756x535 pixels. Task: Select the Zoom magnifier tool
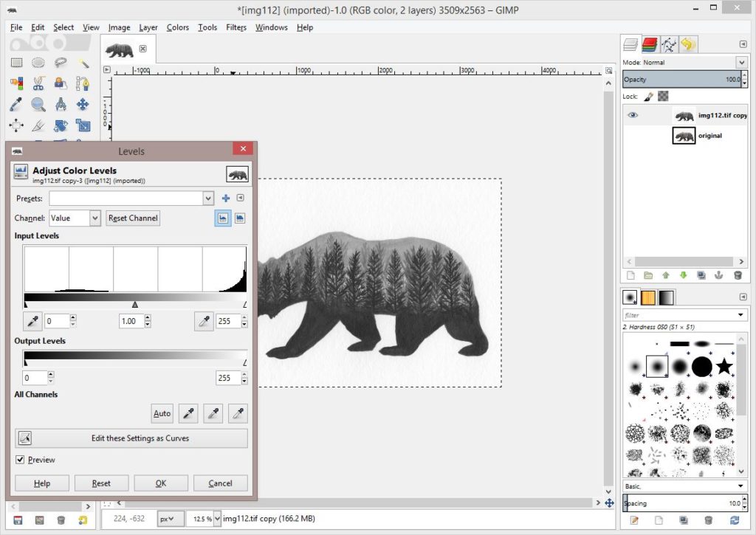coord(38,104)
